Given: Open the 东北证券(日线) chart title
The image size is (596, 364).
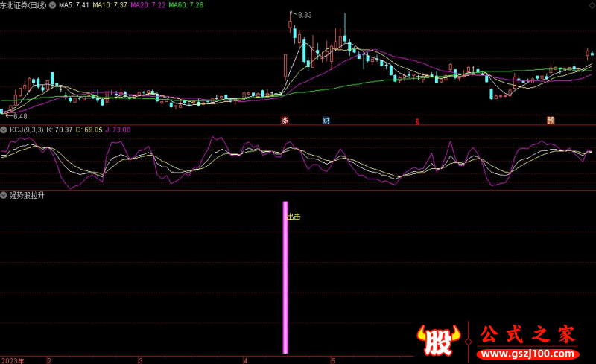Looking at the screenshot, I should click(x=23, y=5).
